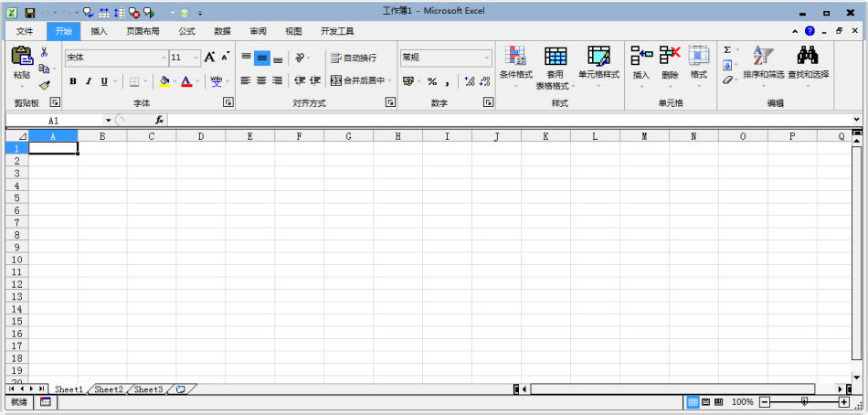Click the Save floppy disk icon
This screenshot has height=415, width=868.
(x=30, y=12)
